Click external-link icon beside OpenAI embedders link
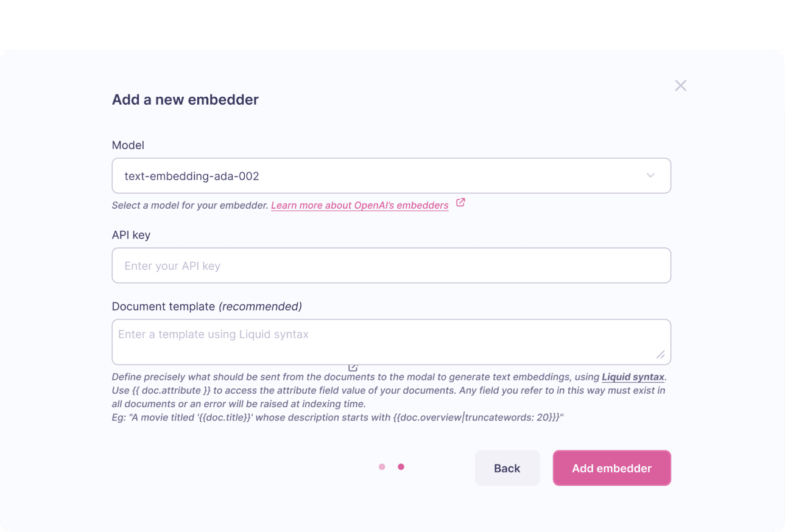 (460, 203)
